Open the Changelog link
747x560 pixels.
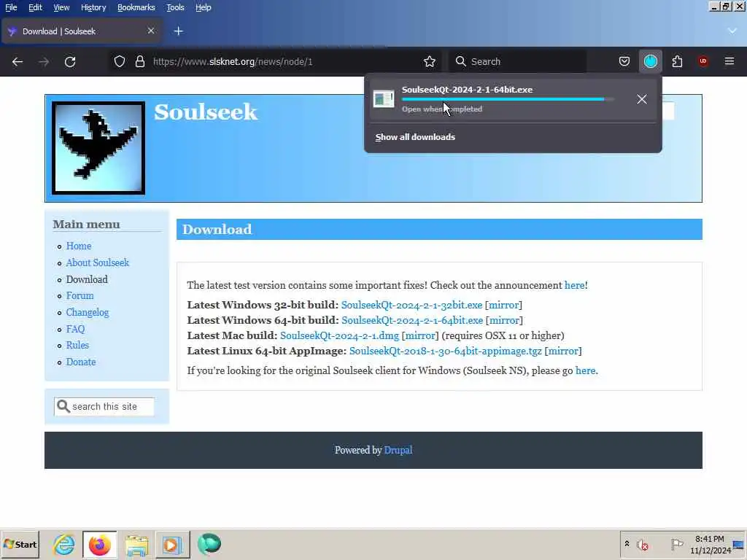pyautogui.click(x=88, y=312)
